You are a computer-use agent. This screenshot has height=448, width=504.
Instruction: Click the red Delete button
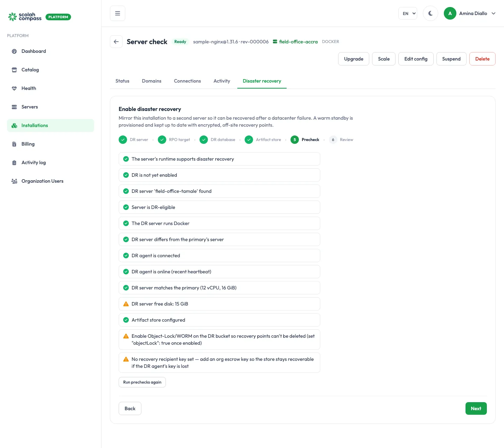[x=482, y=59]
